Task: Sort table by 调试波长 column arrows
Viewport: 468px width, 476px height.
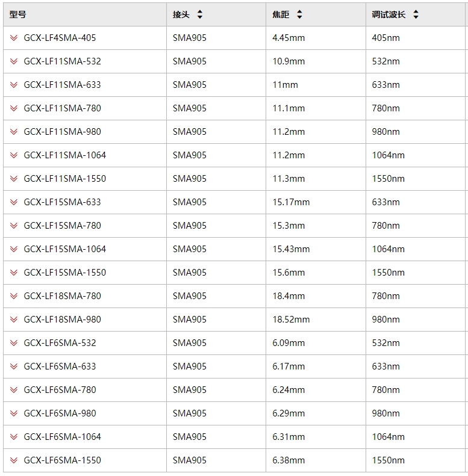Action: (x=416, y=14)
